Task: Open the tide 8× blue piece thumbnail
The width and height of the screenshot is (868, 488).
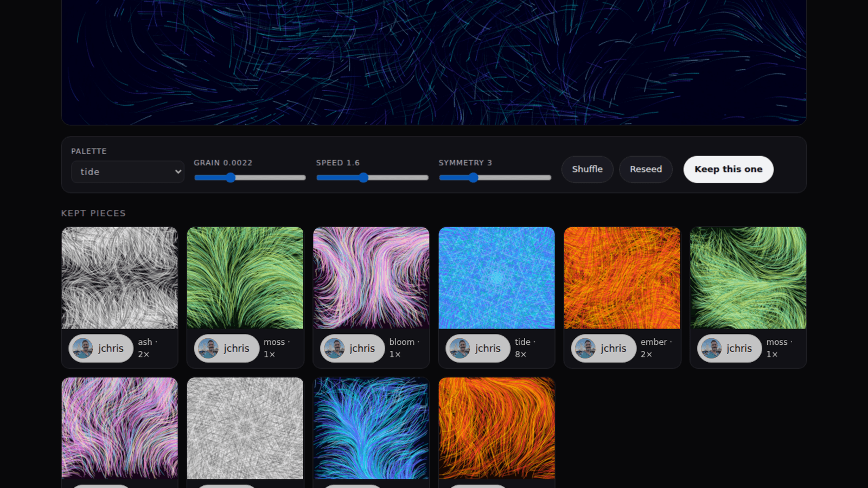Action: 497,278
